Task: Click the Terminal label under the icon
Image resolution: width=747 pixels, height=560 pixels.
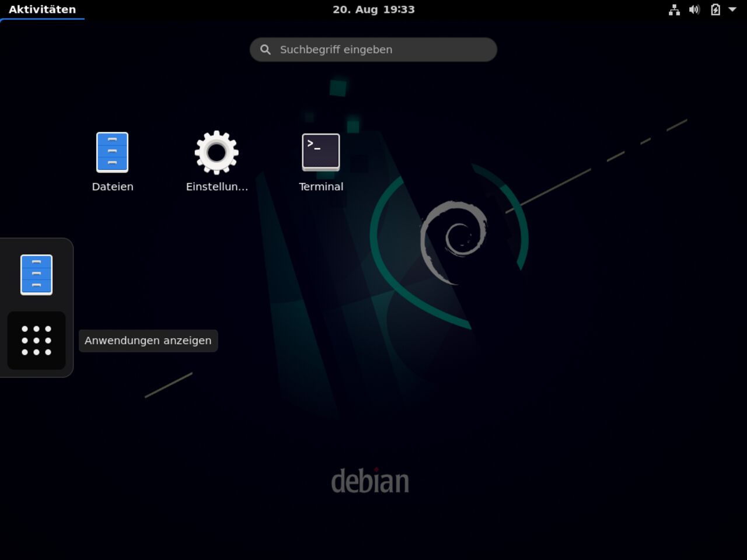Action: (x=321, y=187)
